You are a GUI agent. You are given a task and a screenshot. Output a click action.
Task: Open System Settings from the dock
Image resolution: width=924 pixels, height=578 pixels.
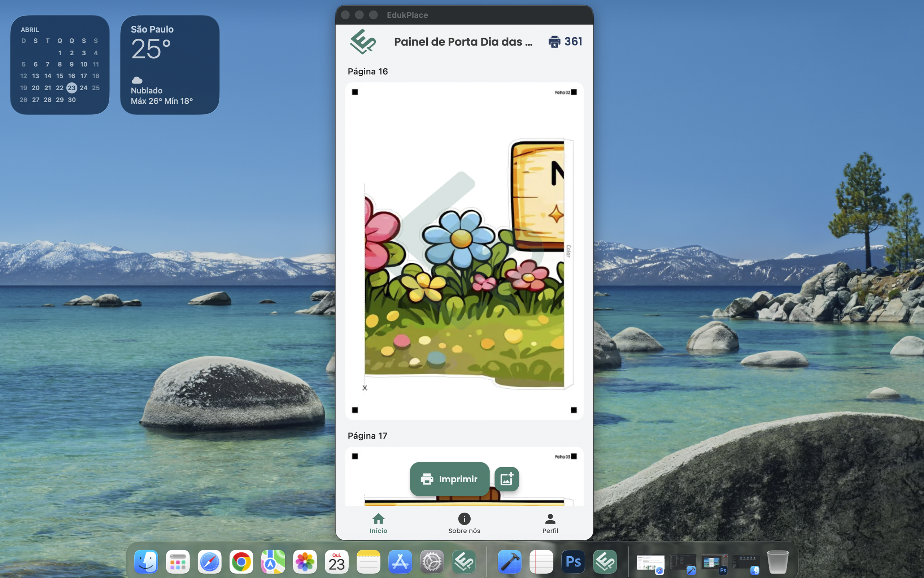coord(432,561)
